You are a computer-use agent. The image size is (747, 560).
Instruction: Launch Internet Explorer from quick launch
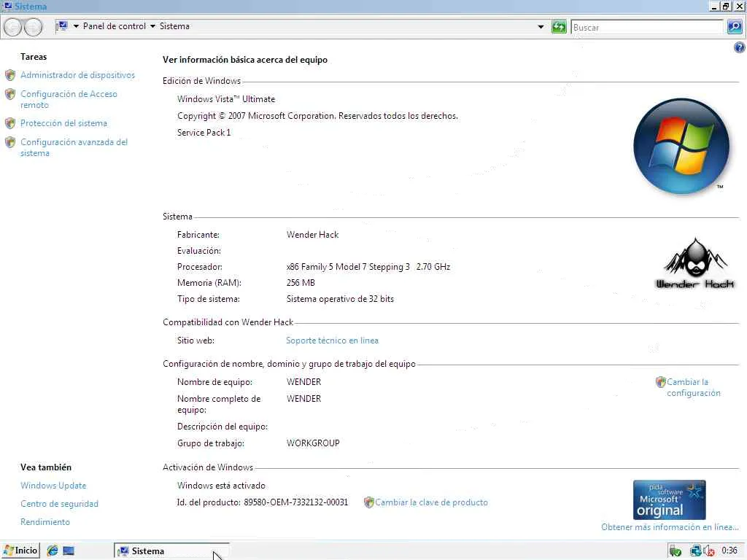pos(53,551)
